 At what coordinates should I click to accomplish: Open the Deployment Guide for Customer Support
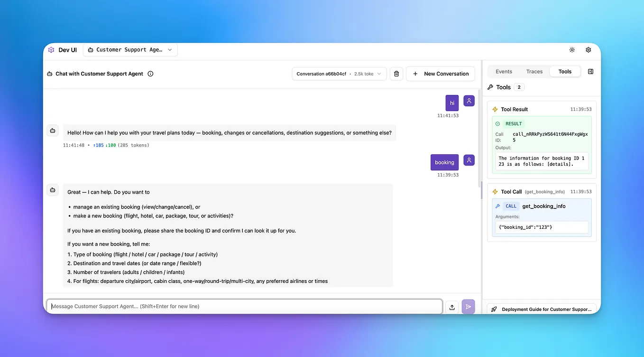point(542,309)
